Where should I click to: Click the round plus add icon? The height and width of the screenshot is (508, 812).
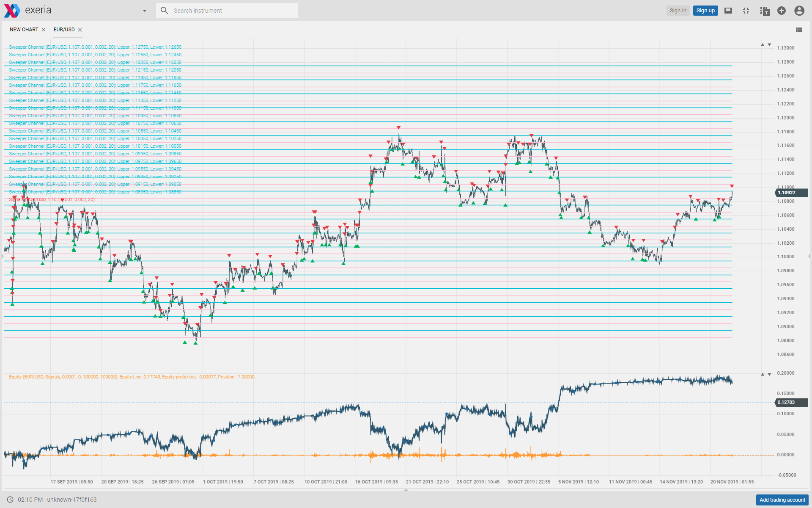(x=782, y=11)
